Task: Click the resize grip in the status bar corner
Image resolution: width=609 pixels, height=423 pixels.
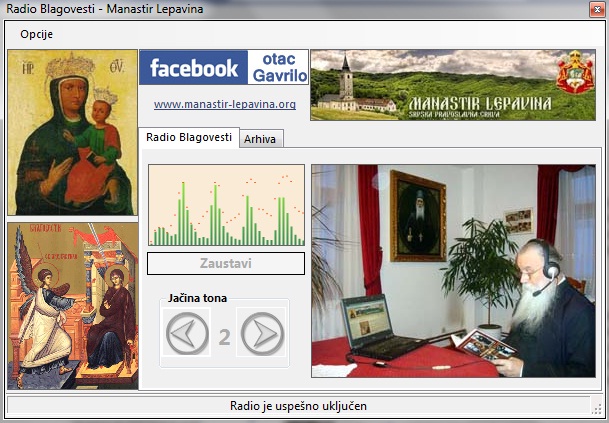Action: click(x=596, y=409)
